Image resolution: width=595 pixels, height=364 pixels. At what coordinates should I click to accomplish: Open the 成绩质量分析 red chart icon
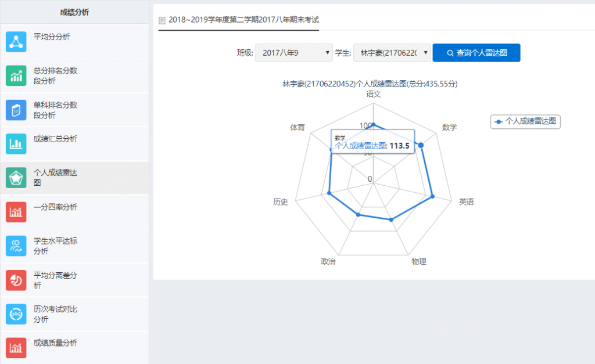[16, 348]
